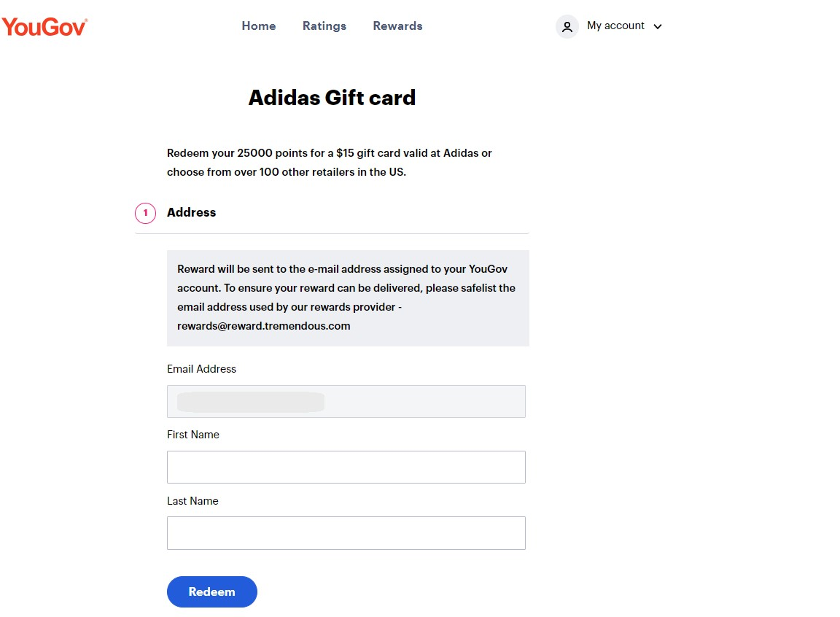Click the step 1 circle icon
Viewport: 840px width, 617px height.
click(x=145, y=213)
